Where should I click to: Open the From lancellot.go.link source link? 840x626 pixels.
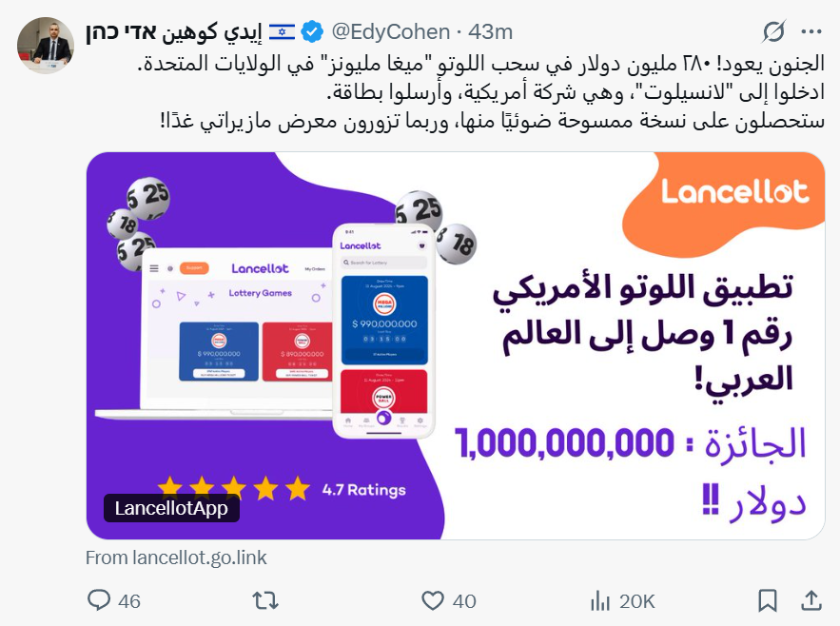point(176,558)
